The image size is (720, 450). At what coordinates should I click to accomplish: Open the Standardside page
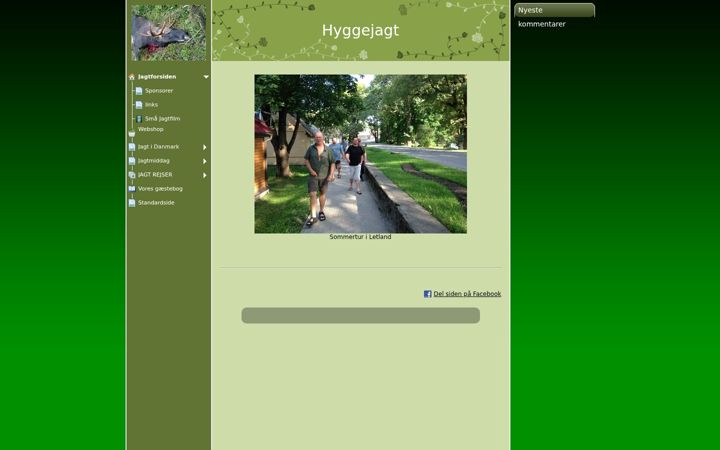pyautogui.click(x=156, y=202)
